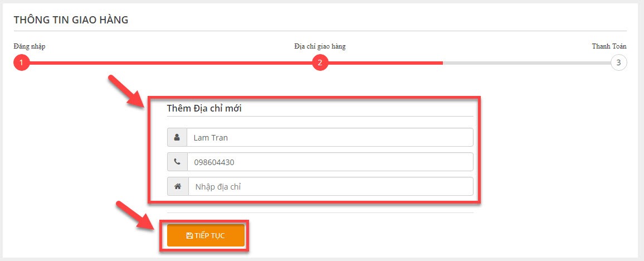Click into the phone field showing 098604430
Image resolution: width=644 pixels, height=261 pixels.
(330, 162)
